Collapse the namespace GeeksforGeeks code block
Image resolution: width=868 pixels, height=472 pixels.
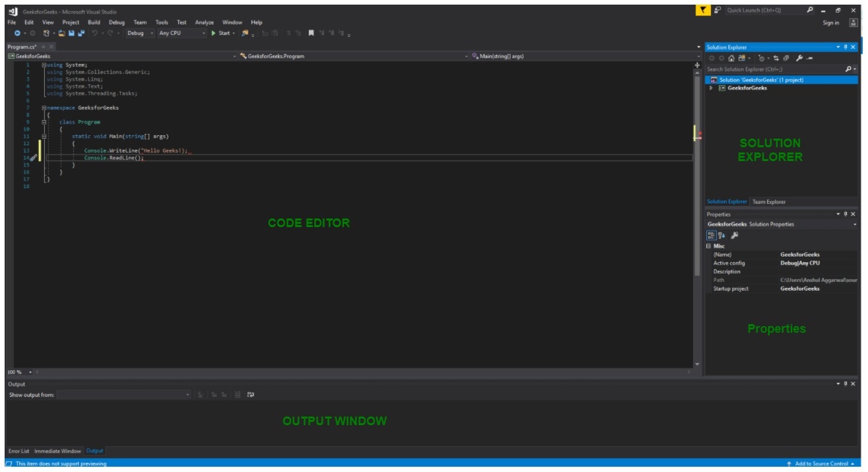44,108
